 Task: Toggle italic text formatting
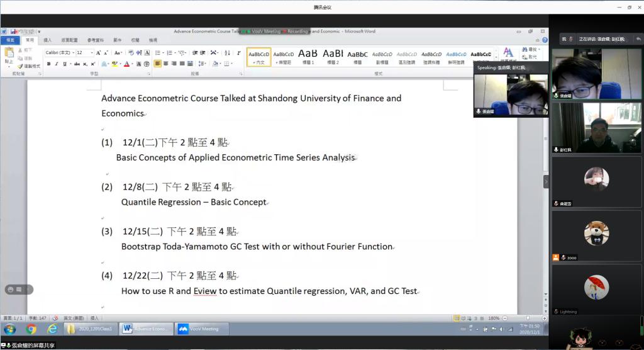coord(57,64)
